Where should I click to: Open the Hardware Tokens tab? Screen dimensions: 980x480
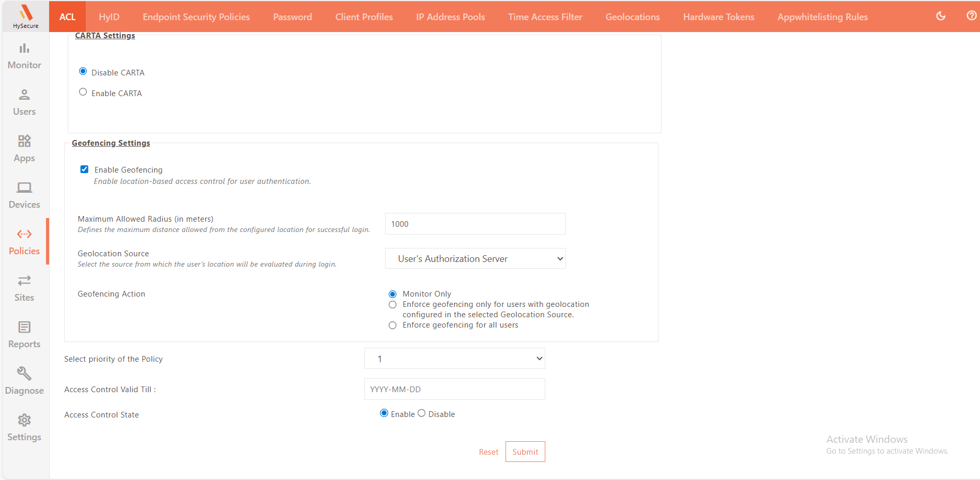(x=718, y=17)
